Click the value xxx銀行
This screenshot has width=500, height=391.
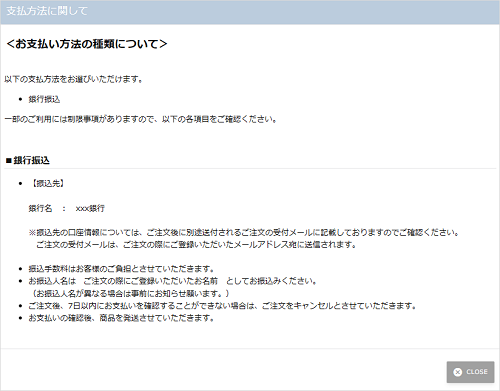[x=90, y=208]
